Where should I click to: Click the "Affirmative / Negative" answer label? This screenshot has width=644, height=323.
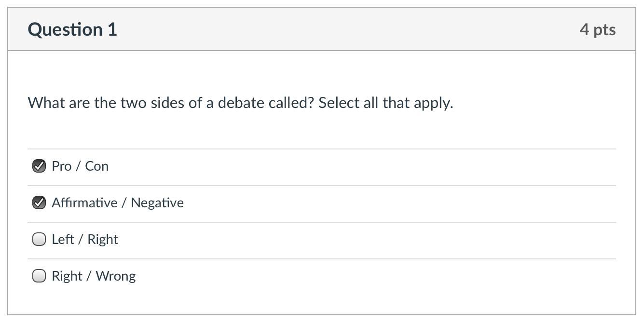click(x=118, y=202)
